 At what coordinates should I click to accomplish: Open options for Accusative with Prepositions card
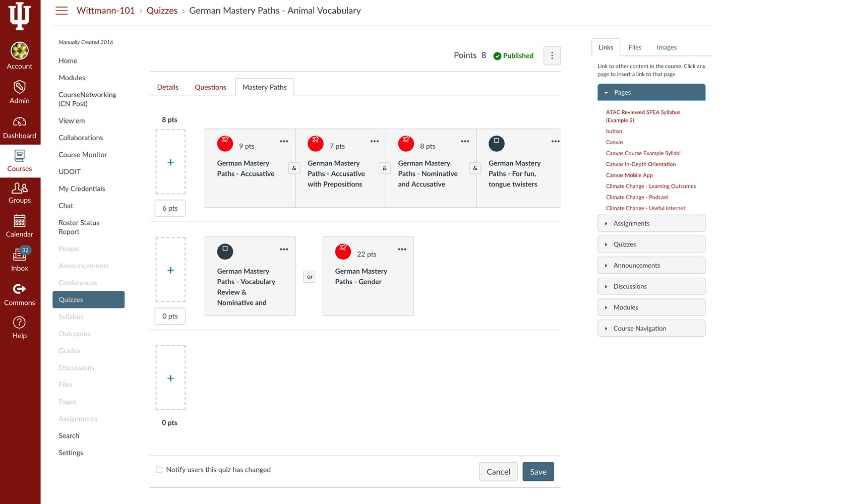tap(375, 142)
